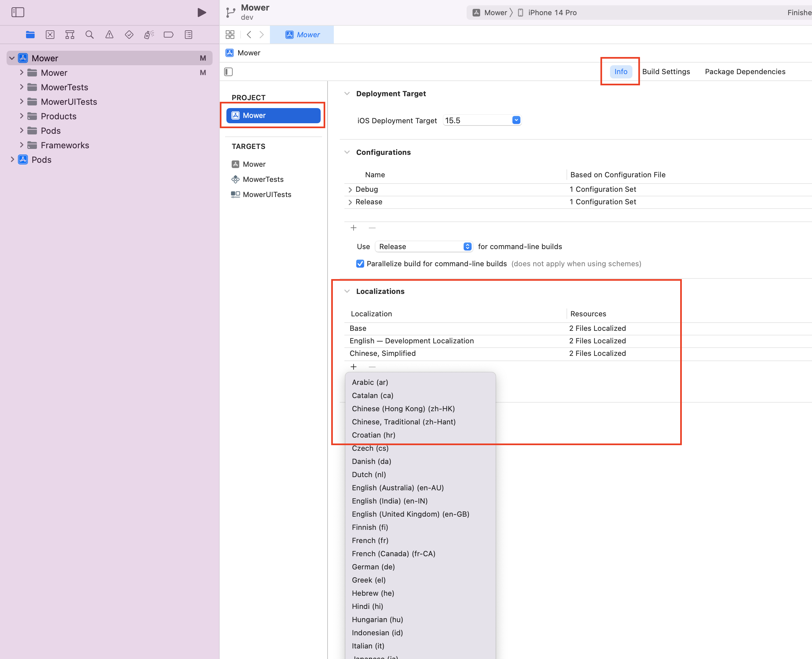Expand the MowerUITests folder

(x=22, y=101)
